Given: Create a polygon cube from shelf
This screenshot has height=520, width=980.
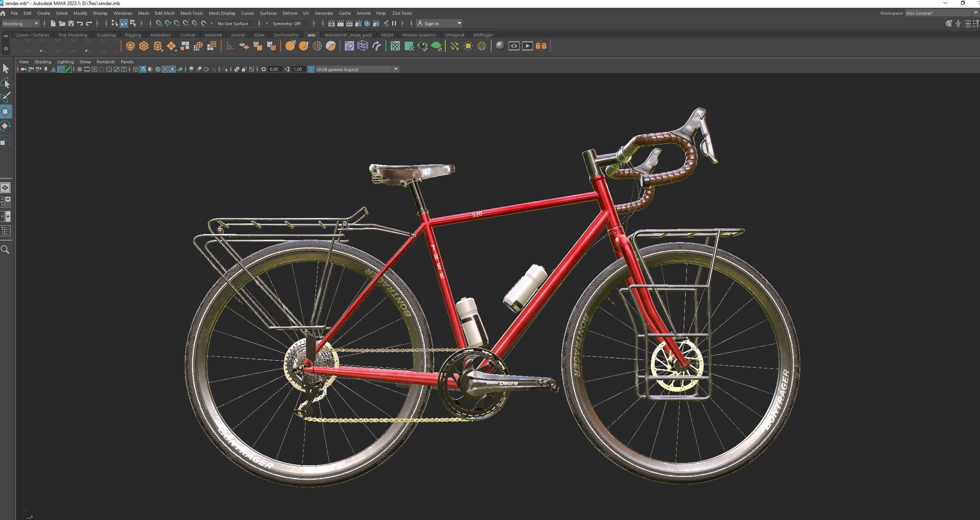Looking at the screenshot, I should point(144,46).
